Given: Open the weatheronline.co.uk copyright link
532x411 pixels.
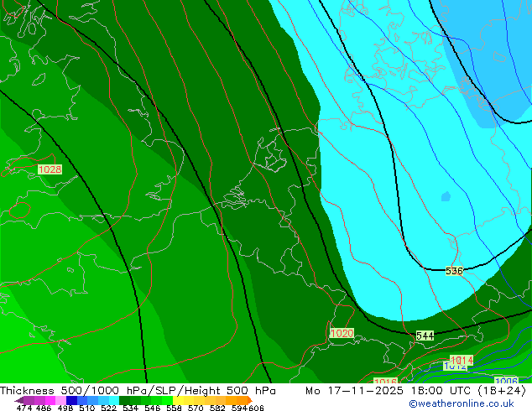Looking at the screenshot, I should [462, 403].
